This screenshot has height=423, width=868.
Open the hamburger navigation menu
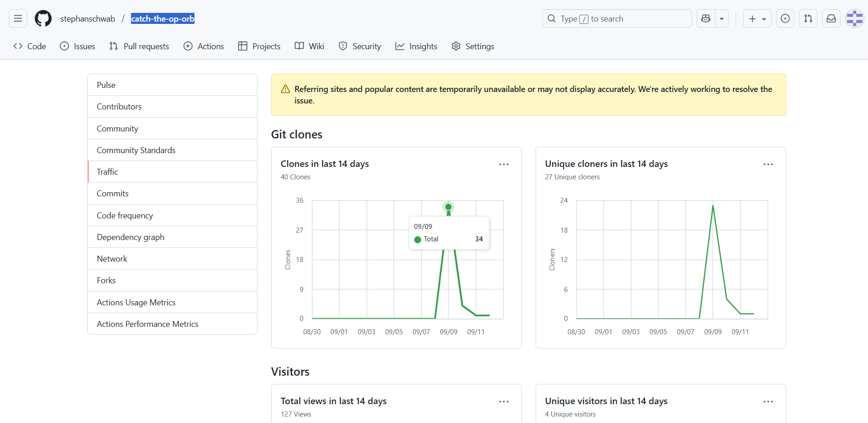click(x=18, y=19)
